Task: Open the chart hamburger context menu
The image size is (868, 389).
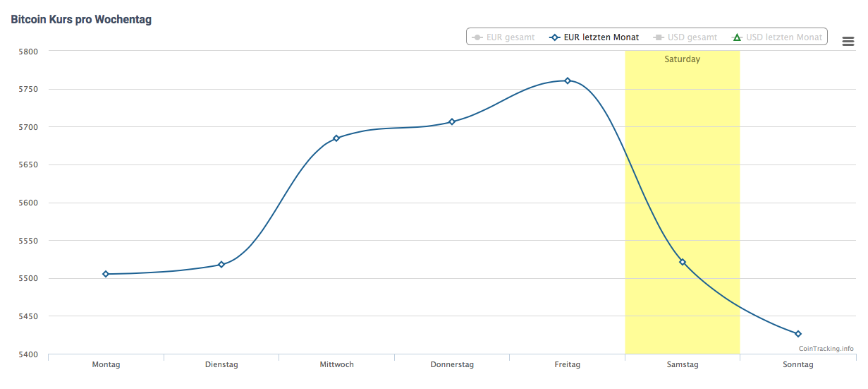Action: 848,42
